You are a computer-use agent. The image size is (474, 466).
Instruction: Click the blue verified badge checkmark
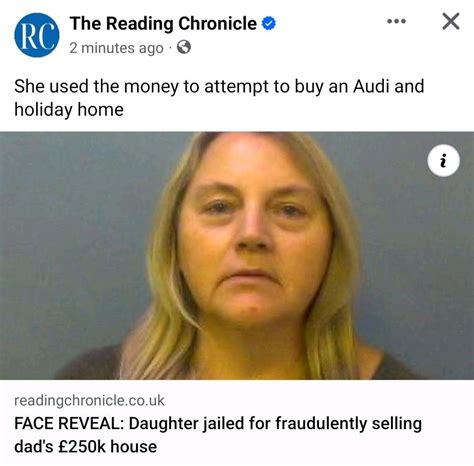pos(269,23)
